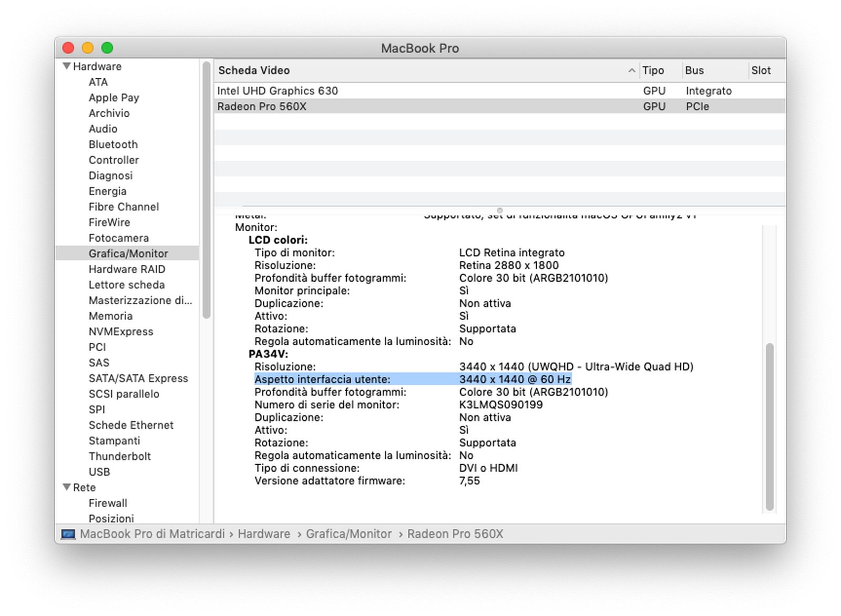Click Grafica/Monitor in the bottom path bar

pyautogui.click(x=348, y=534)
